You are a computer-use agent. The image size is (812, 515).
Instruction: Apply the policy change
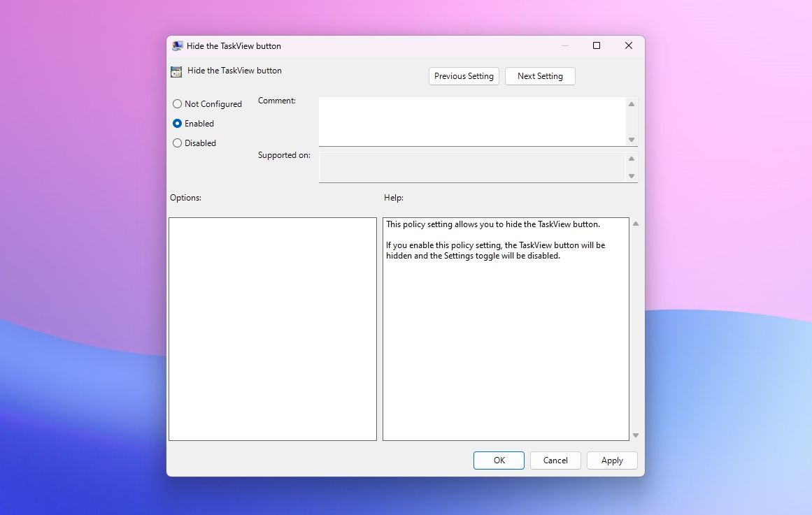click(611, 460)
